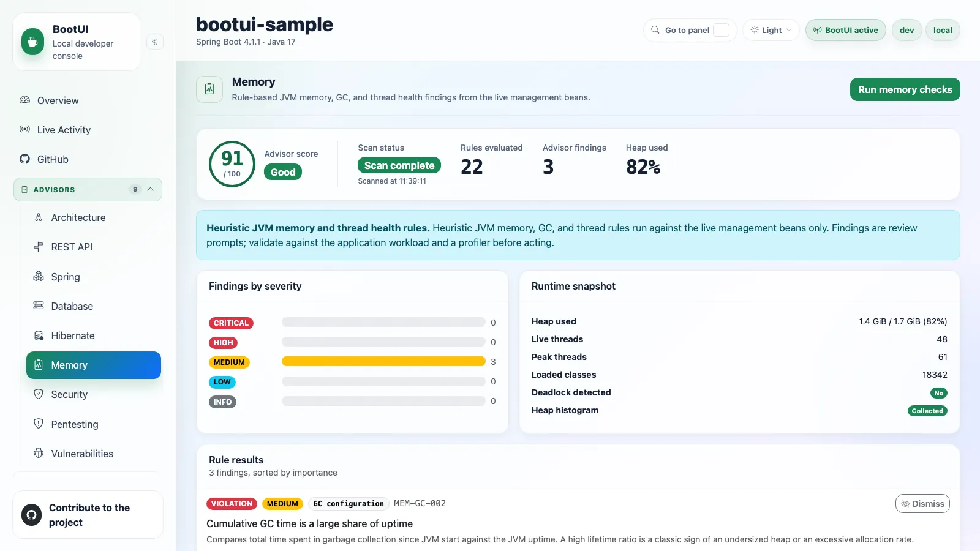The width and height of the screenshot is (980, 551).
Task: Select the Architecture advisor
Action: click(94, 218)
